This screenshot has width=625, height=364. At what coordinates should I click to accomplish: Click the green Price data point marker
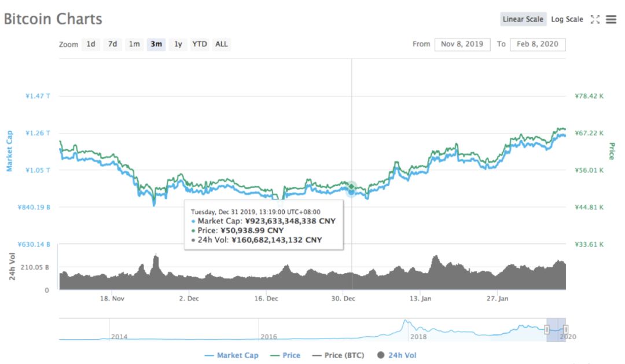(x=352, y=186)
